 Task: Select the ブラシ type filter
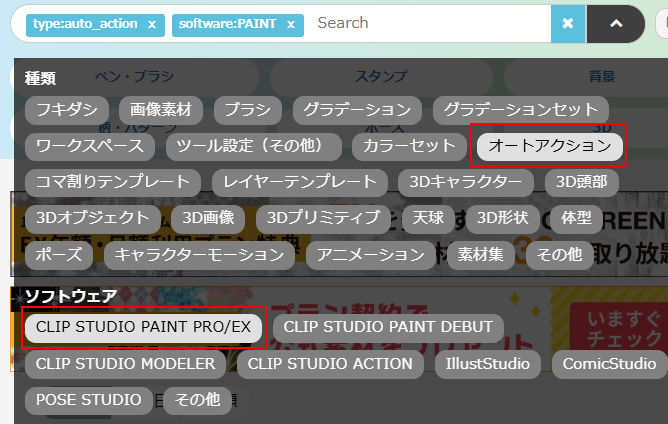[x=248, y=110]
